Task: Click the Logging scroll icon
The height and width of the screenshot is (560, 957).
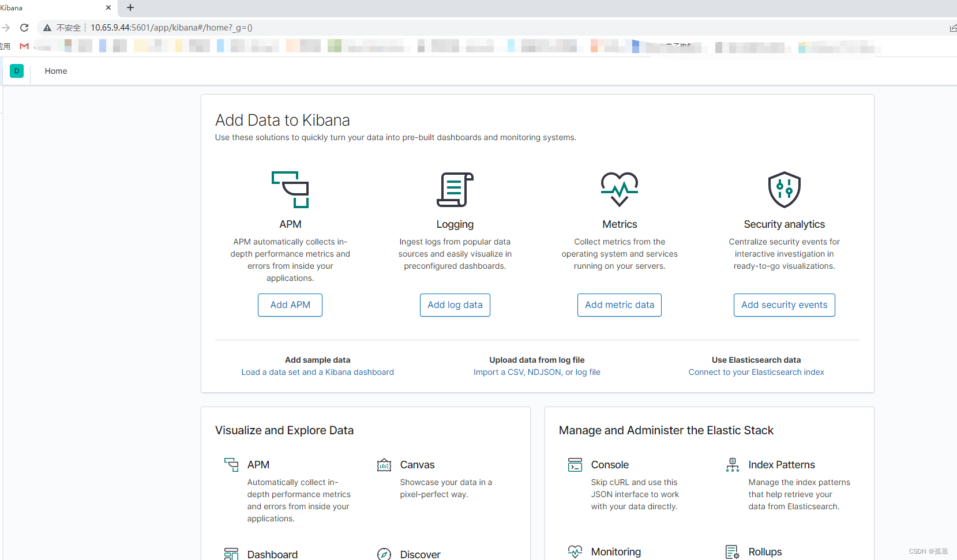Action: coord(455,189)
